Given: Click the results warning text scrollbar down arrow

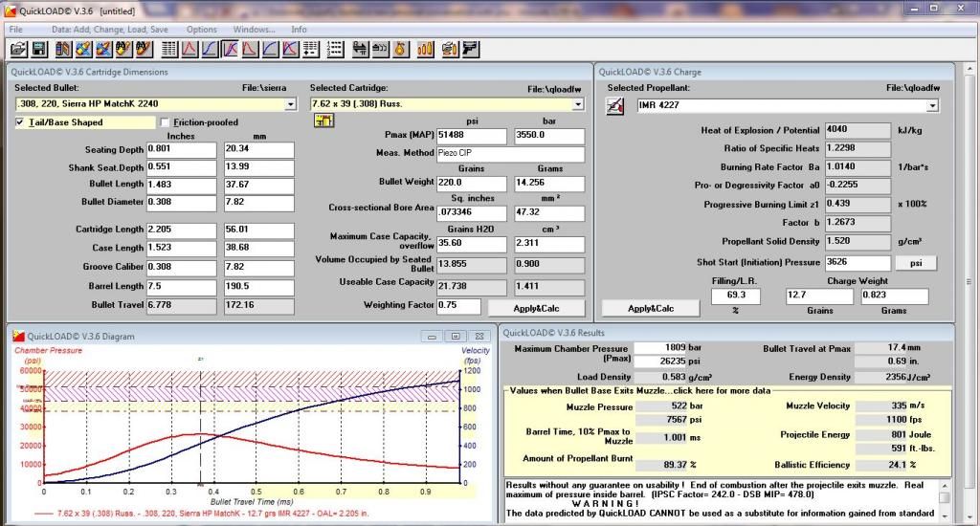Looking at the screenshot, I should point(945,516).
